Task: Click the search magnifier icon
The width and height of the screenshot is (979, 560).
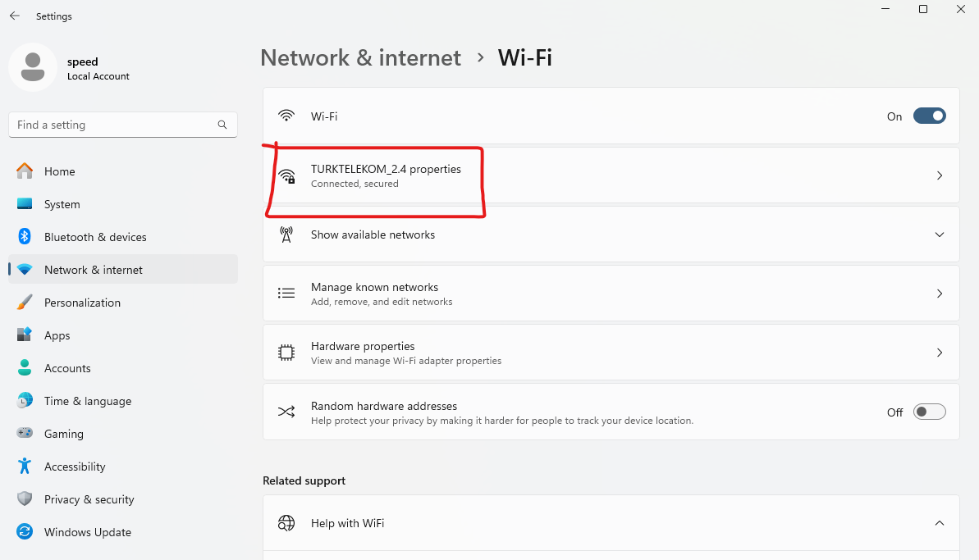Action: (222, 125)
